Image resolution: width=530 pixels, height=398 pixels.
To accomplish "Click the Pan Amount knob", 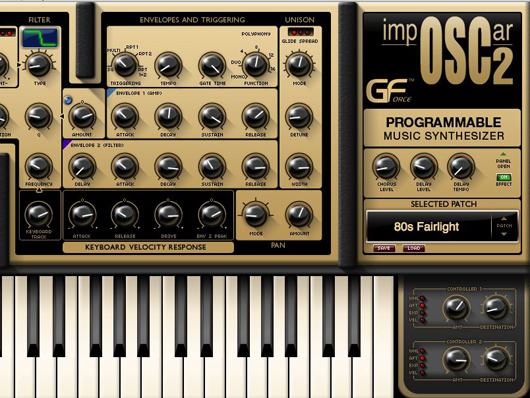I will point(299,215).
